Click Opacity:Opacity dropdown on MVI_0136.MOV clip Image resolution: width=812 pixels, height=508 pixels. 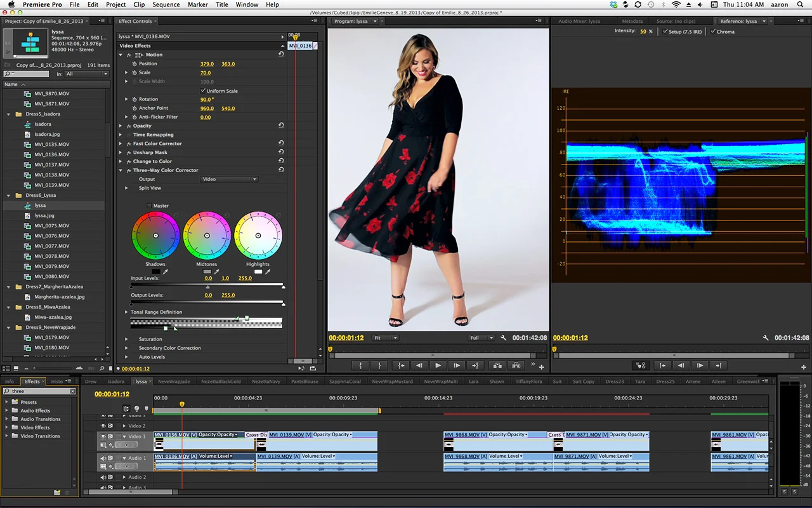point(218,435)
